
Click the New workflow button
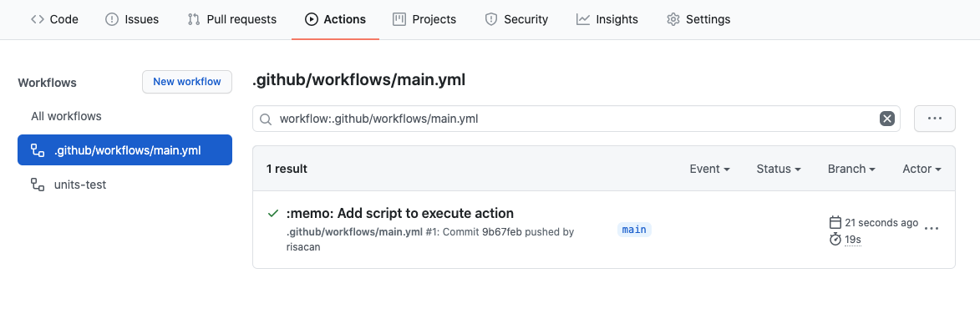click(x=187, y=82)
